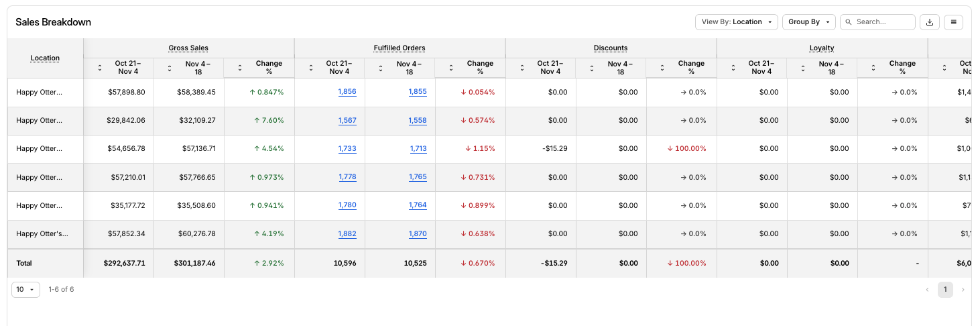Sort Loyalty Nov 4–18 column

click(804, 68)
